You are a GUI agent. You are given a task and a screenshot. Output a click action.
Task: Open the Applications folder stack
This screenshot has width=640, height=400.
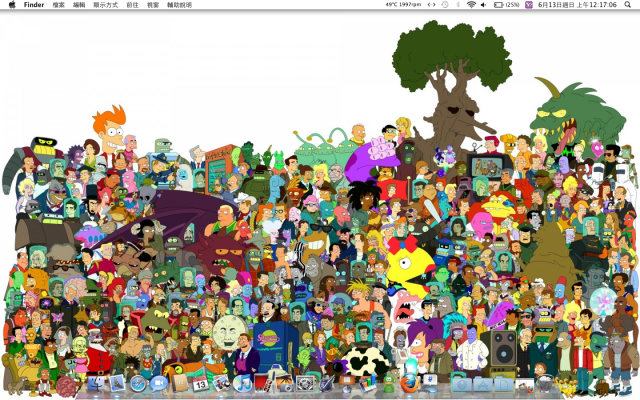pyautogui.click(x=483, y=384)
